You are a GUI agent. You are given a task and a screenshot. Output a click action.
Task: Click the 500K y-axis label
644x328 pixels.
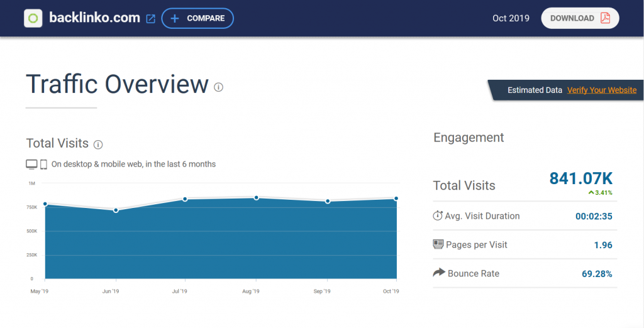(x=32, y=231)
